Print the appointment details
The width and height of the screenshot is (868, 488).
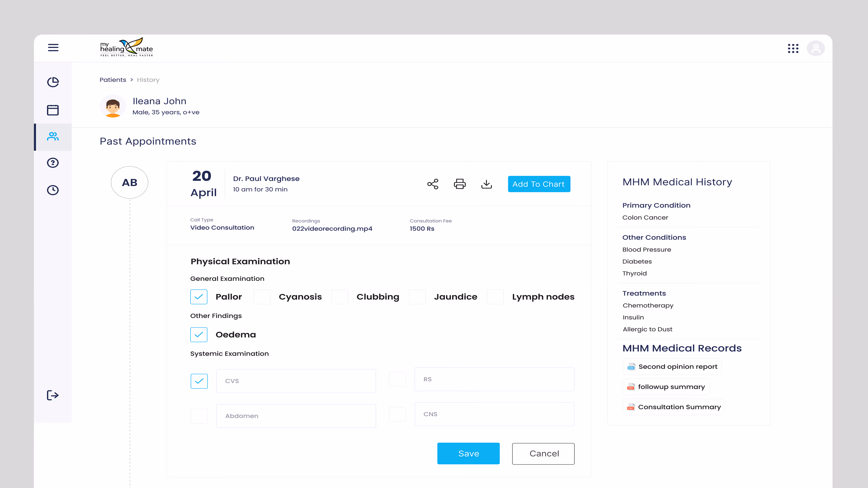pyautogui.click(x=460, y=184)
